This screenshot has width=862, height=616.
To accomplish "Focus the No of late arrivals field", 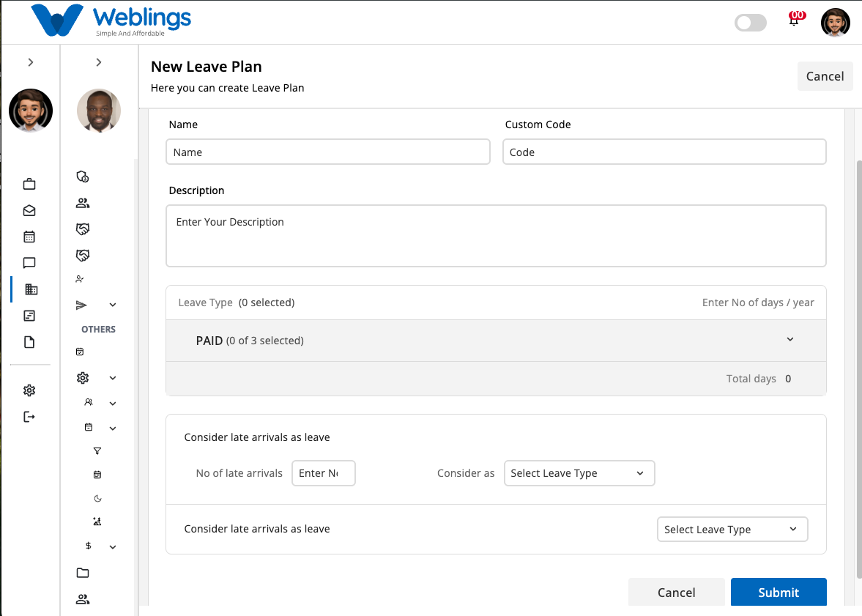I will coord(323,473).
